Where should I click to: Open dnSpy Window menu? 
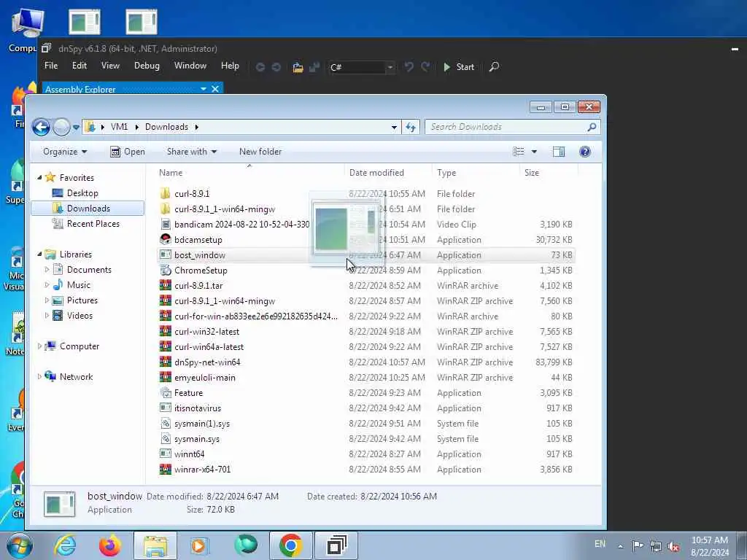(x=190, y=66)
